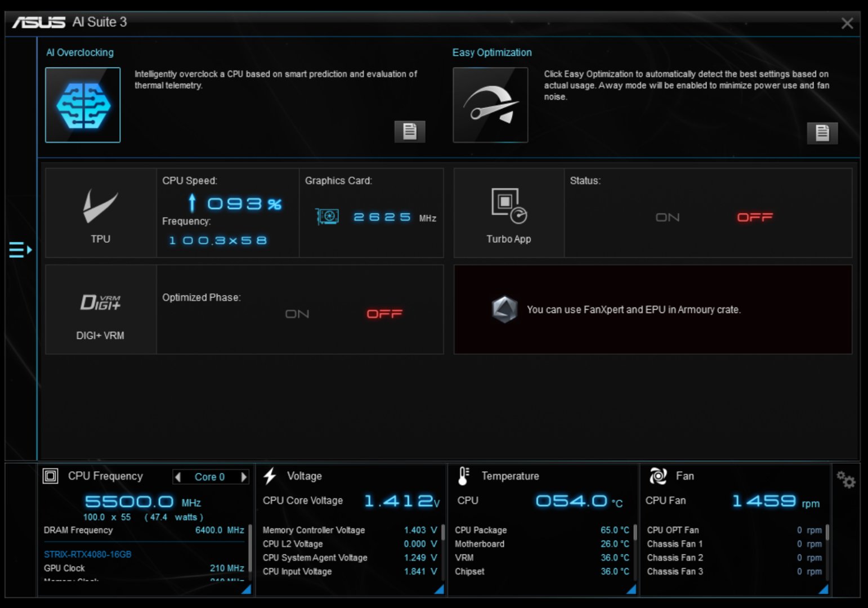Screen dimensions: 868x608
Task: Click the Graphics Card 2625 MHz reading
Action: tap(395, 217)
